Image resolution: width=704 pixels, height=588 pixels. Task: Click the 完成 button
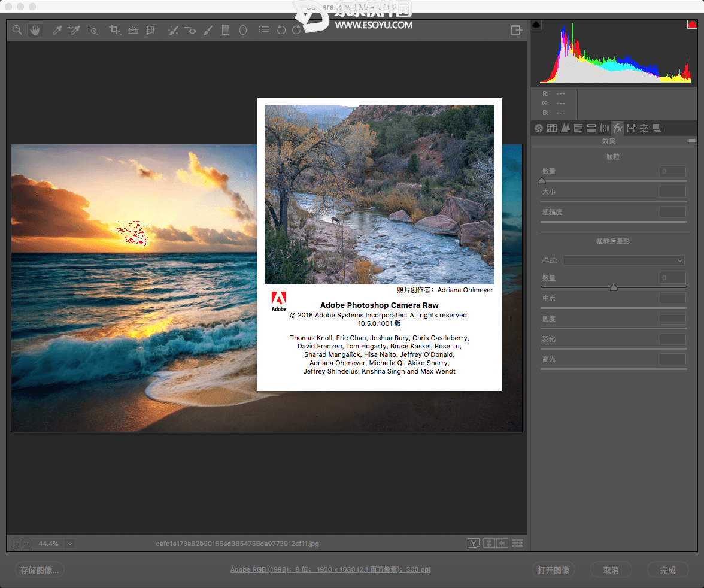(668, 570)
